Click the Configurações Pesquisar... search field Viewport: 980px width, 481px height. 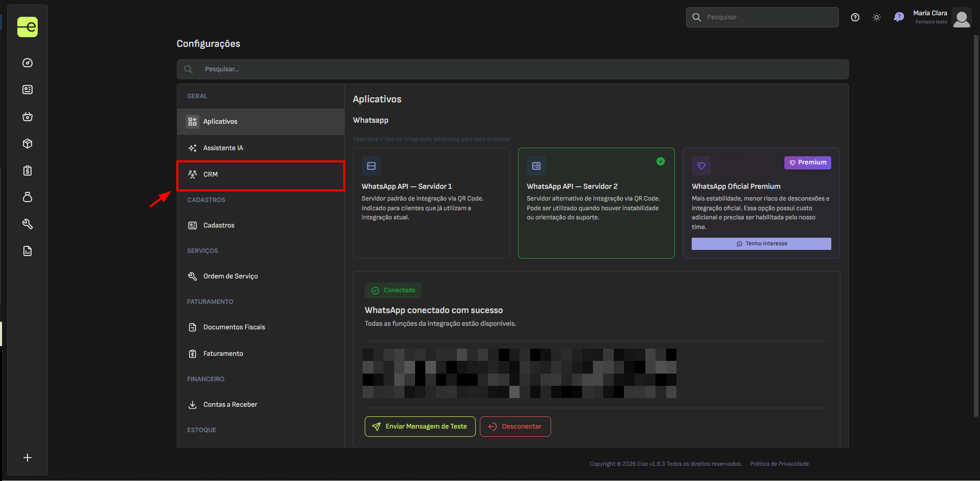coord(512,69)
